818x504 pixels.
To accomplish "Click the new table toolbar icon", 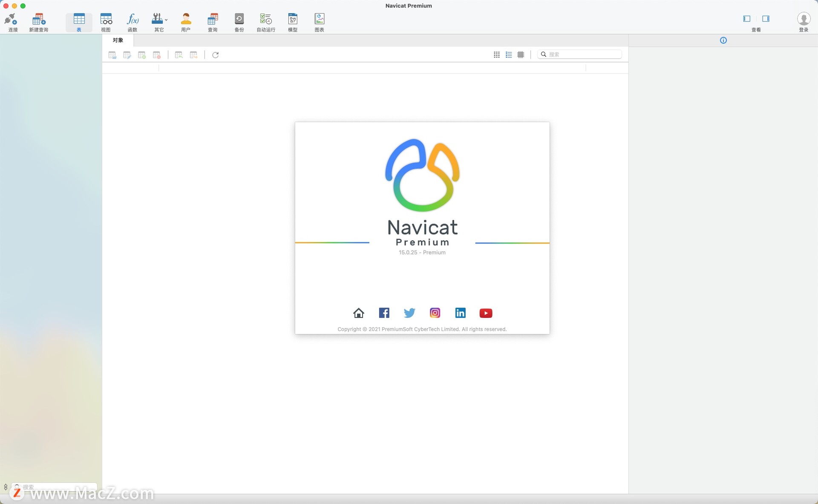I will tap(142, 55).
